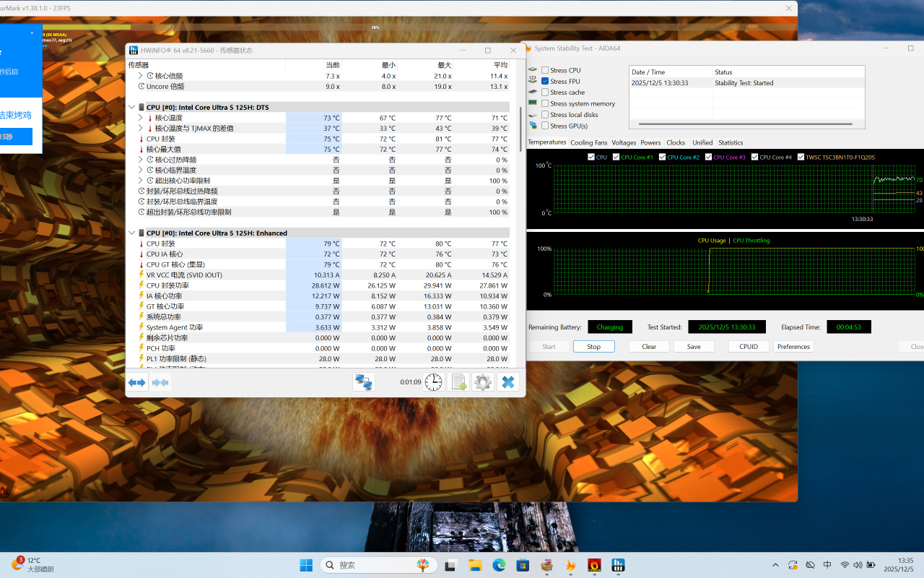Image resolution: width=924 pixels, height=578 pixels.
Task: Enable the Stress CPU checkbox
Action: 545,70
